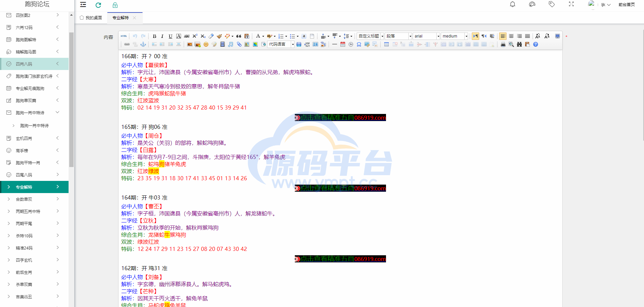Open the 合数单双 sidebar item

pos(34,199)
